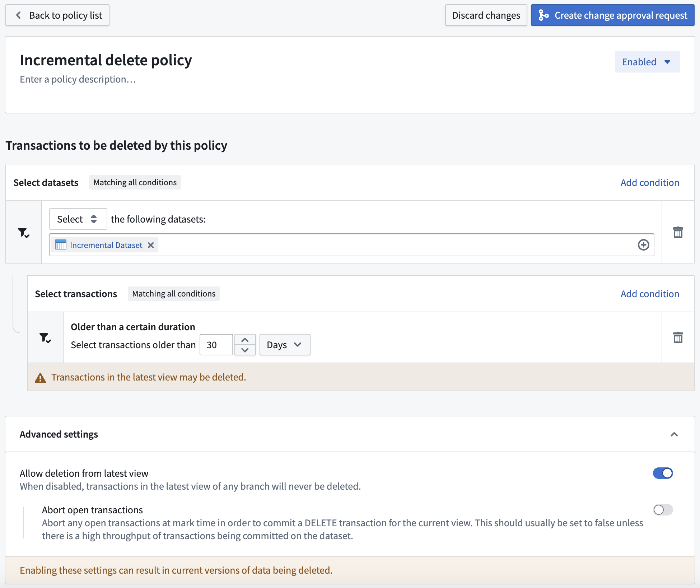Image resolution: width=700 pixels, height=588 pixels.
Task: Click Add condition in Select transactions
Action: tap(650, 294)
